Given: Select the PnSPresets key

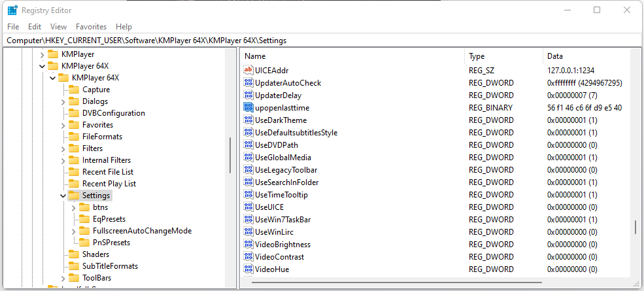Looking at the screenshot, I should [x=111, y=243].
